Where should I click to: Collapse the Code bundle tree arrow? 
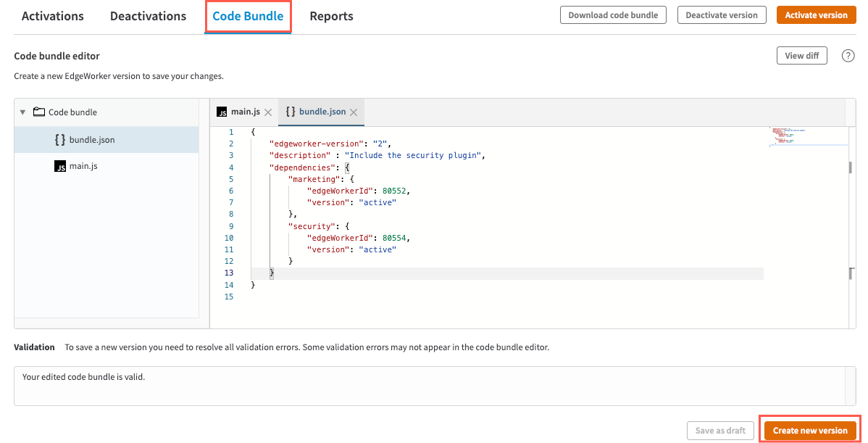(x=22, y=112)
